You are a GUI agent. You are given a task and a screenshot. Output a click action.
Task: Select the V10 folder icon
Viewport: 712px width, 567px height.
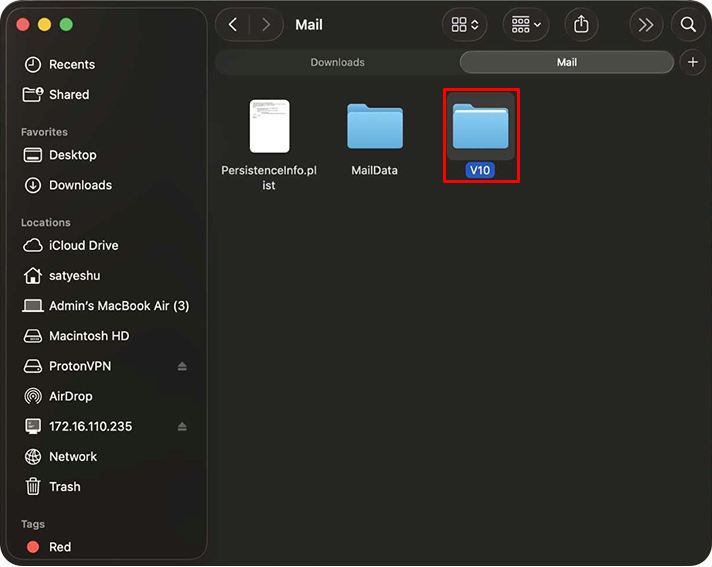click(x=480, y=126)
